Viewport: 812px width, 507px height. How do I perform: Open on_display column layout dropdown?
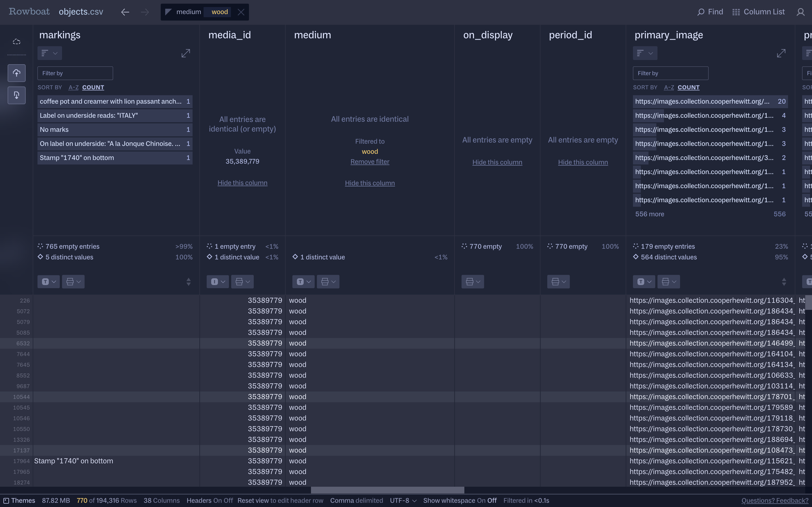pos(473,282)
